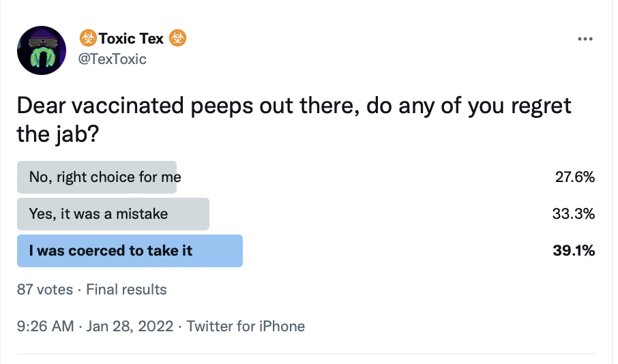Click the Final results label
Viewport: 618px width, 364px height.
(126, 290)
